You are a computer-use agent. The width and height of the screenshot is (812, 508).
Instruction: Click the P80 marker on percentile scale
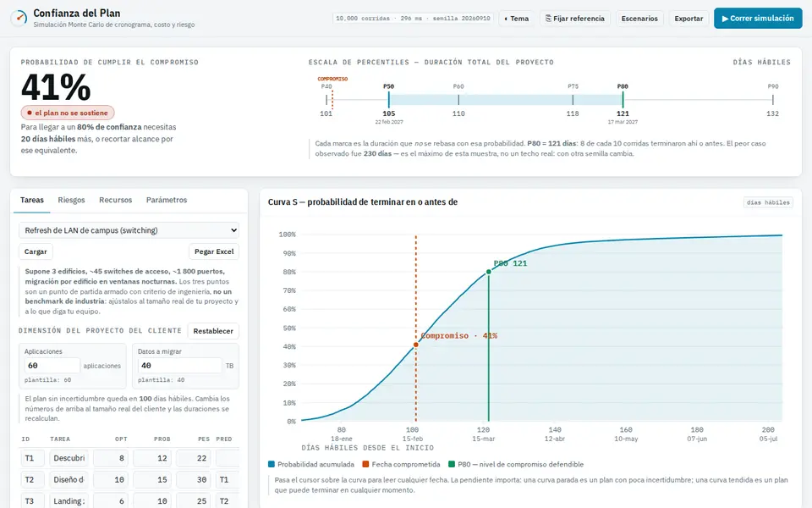(x=623, y=100)
